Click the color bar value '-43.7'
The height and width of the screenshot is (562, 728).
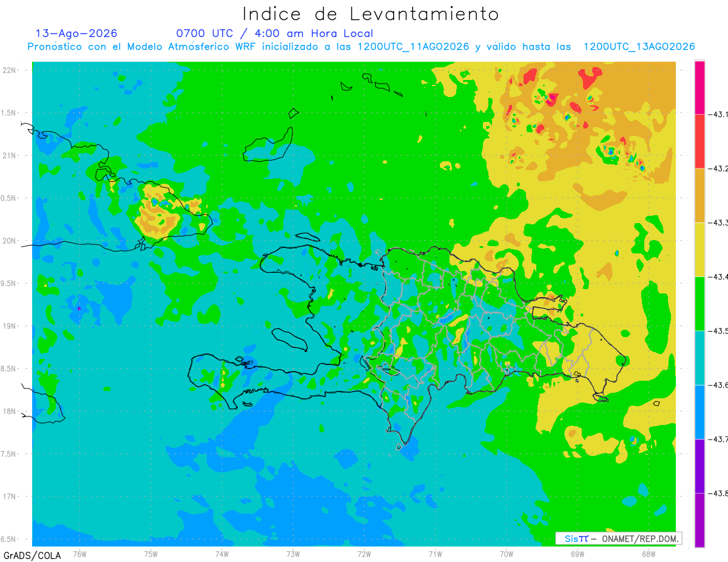[x=720, y=439]
